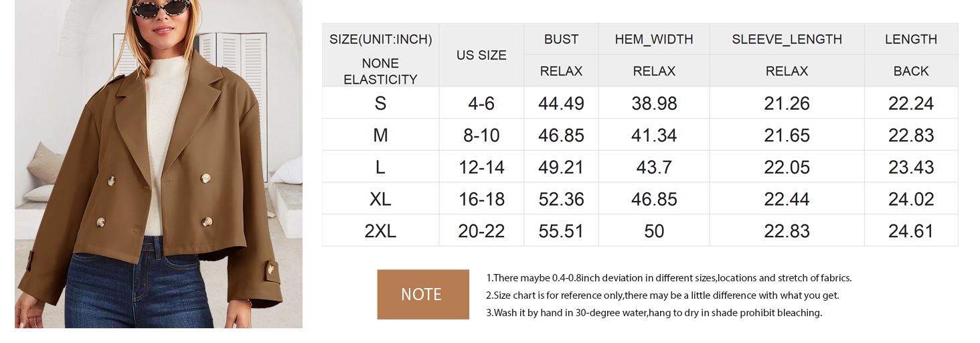Open the jacket model photo

[159, 164]
